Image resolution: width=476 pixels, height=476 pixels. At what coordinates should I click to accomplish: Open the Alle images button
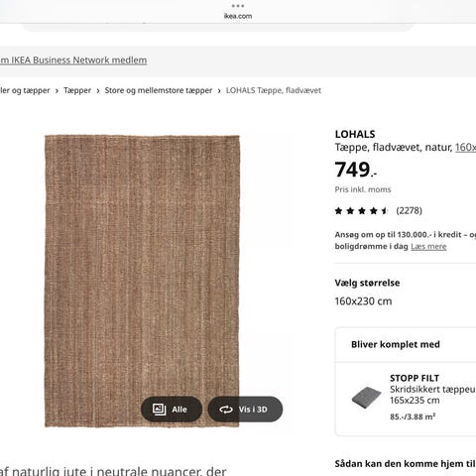point(172,410)
